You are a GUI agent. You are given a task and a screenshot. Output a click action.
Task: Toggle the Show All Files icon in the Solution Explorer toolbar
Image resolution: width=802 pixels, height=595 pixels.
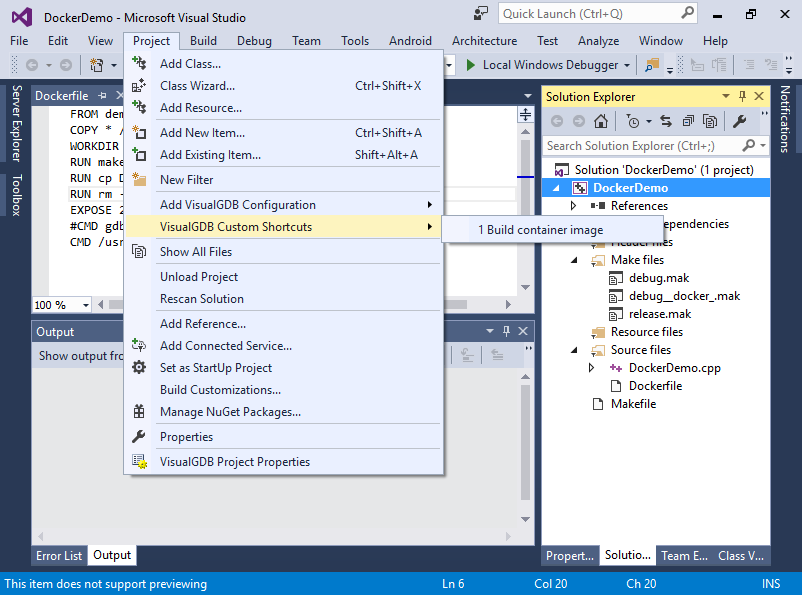pos(710,121)
